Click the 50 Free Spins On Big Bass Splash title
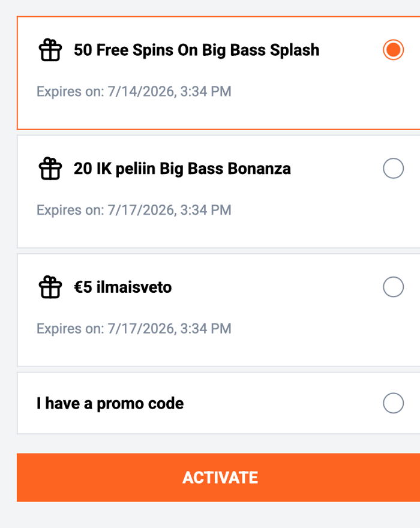Image resolution: width=420 pixels, height=528 pixels. (197, 50)
